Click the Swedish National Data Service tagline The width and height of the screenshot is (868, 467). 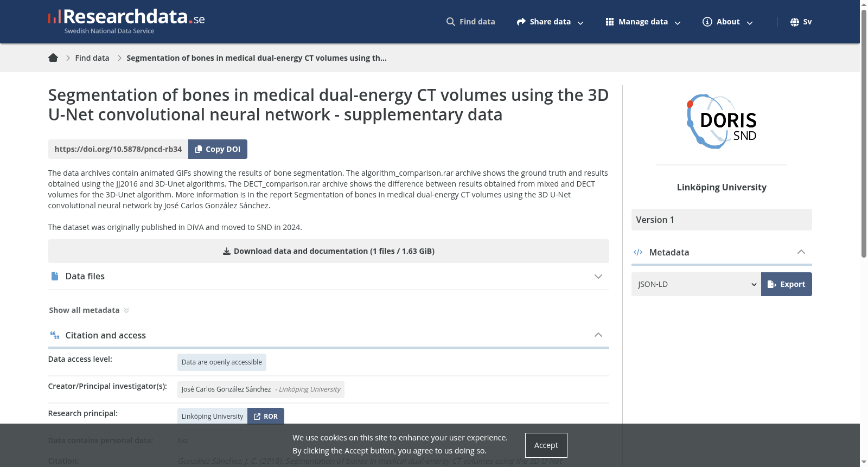tap(109, 31)
